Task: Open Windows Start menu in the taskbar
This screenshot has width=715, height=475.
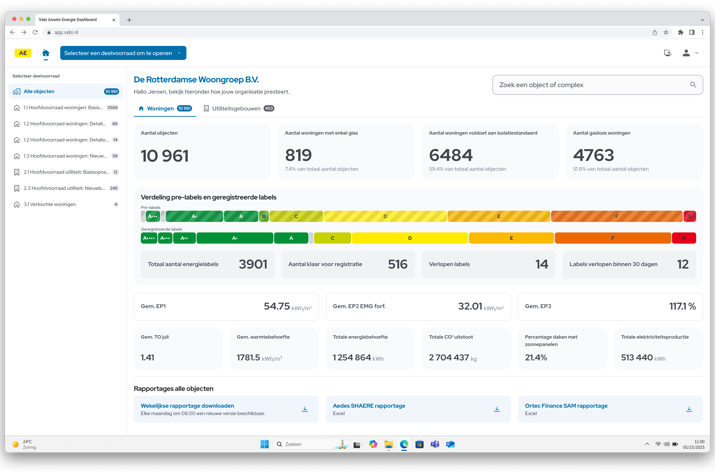Action: (x=265, y=444)
